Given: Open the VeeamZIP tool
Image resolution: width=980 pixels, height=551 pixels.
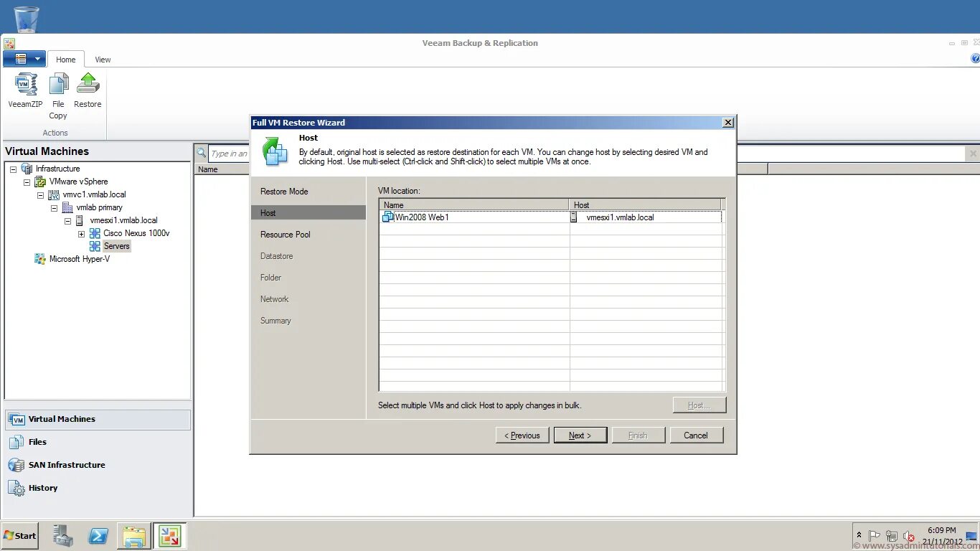Looking at the screenshot, I should [25, 90].
